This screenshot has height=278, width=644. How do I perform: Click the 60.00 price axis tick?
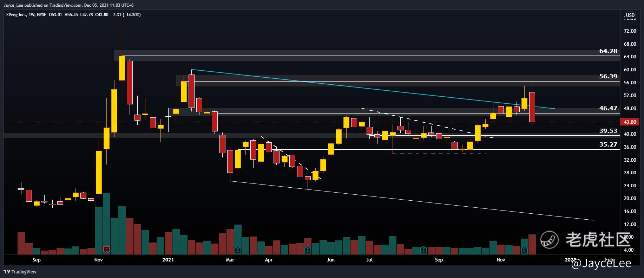(x=630, y=70)
